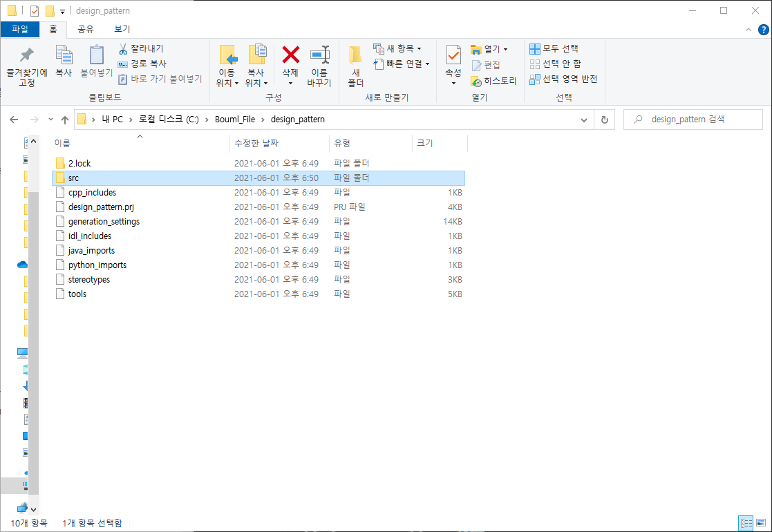Viewport: 772px width, 532px height.
Task: Sort by Date modified (수정한 날짜) column
Action: coord(279,143)
